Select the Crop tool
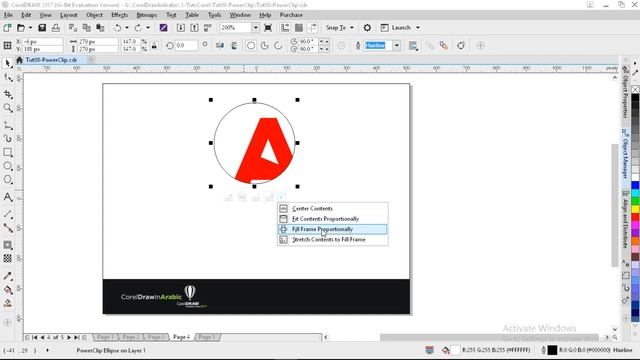Viewport: 640px width, 360px height. click(7, 94)
